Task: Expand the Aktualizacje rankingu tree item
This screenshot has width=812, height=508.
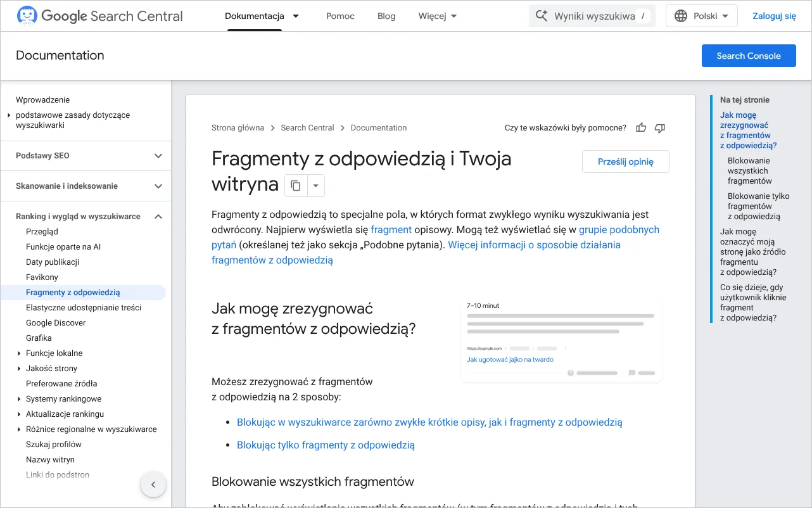Action: coord(19,414)
